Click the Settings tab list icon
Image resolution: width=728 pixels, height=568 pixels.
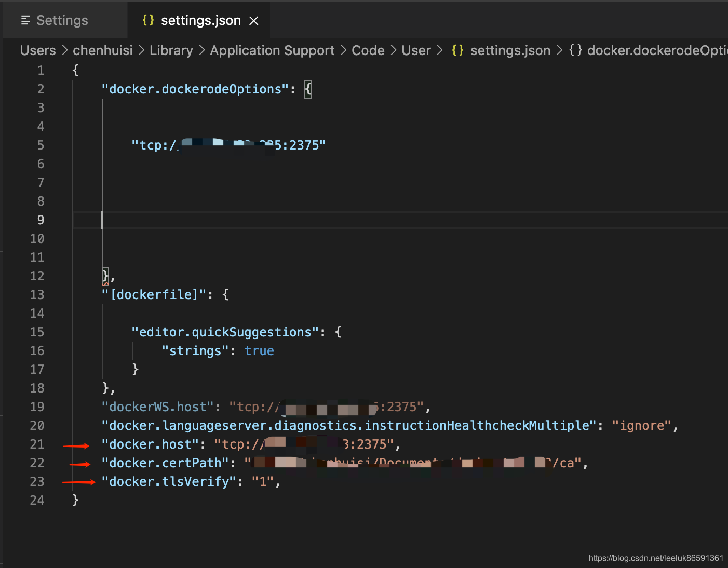25,20
